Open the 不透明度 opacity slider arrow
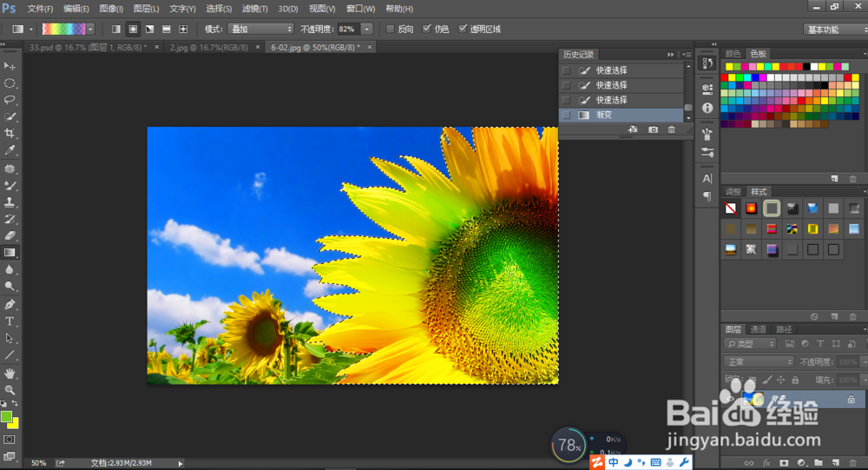The width and height of the screenshot is (868, 470). tap(366, 29)
